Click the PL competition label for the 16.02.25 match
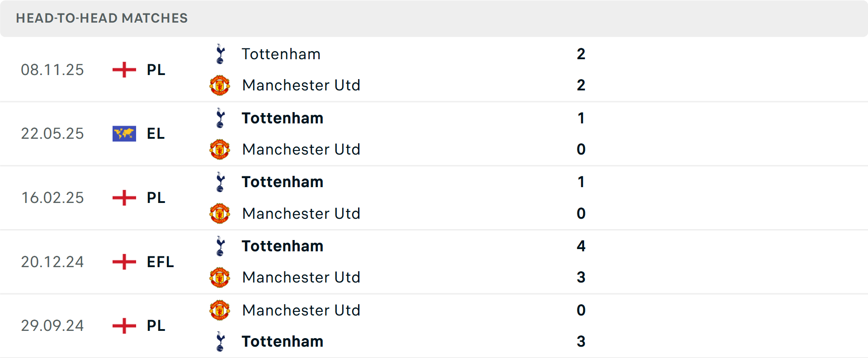This screenshot has width=868, height=358. coord(154,198)
